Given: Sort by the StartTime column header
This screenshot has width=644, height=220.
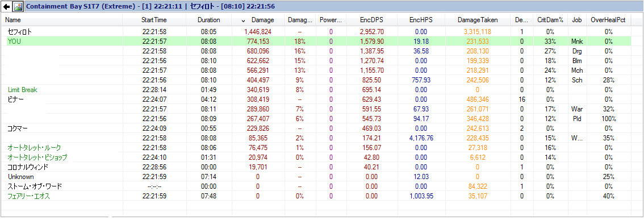Looking at the screenshot, I should click(x=154, y=20).
